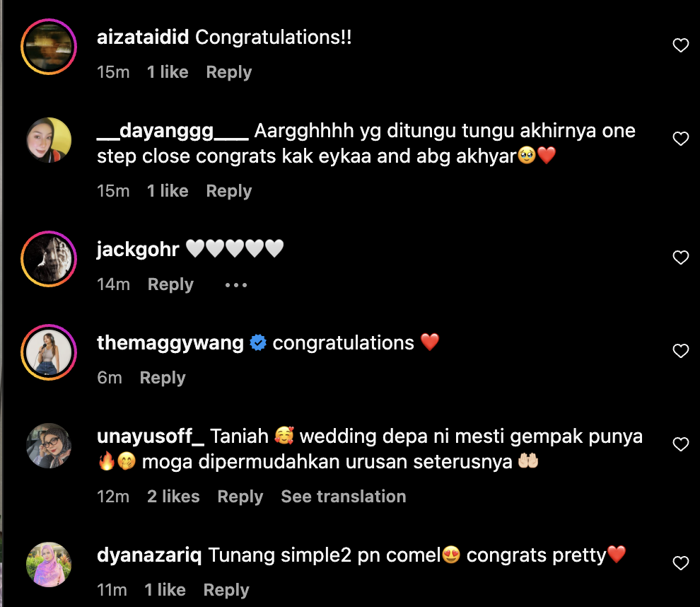Reply to dyanazariq's comment
The height and width of the screenshot is (607, 700).
(x=226, y=590)
